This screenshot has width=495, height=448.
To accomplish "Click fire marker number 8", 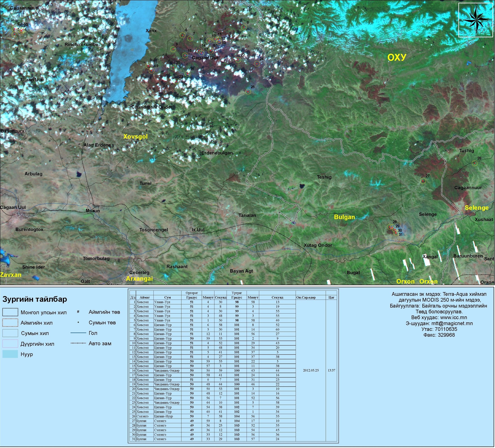I will click(244, 27).
